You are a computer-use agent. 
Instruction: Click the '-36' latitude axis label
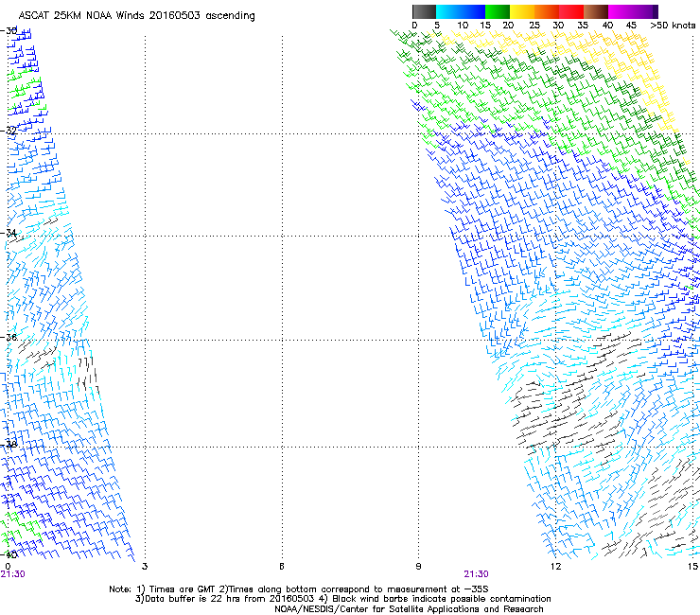tap(9, 337)
